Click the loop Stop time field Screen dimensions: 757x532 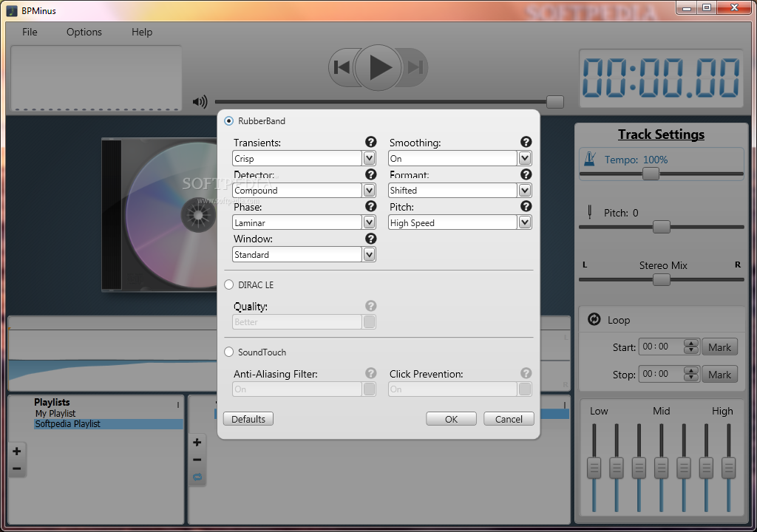click(662, 374)
